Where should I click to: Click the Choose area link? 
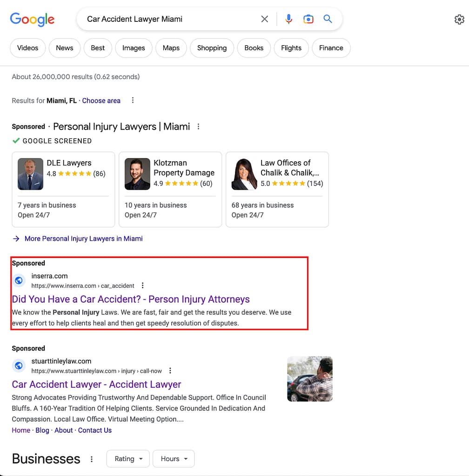click(101, 100)
